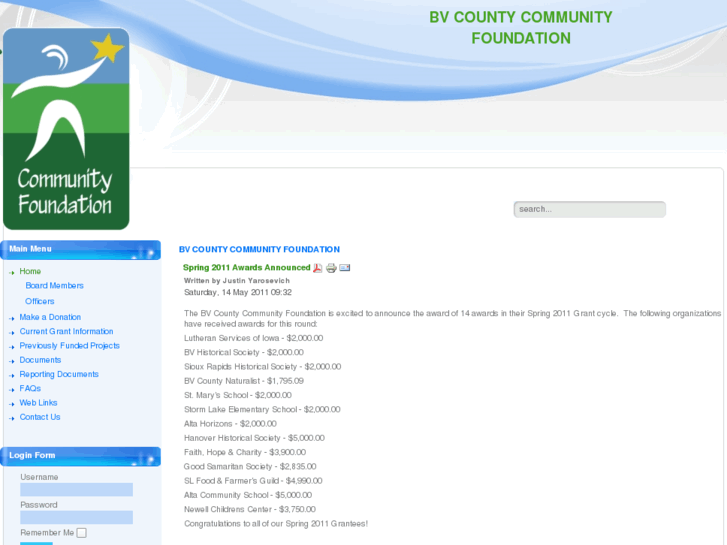Viewport: 727px width, 545px height.
Task: Open Previously Funded Projects
Action: pos(70,346)
